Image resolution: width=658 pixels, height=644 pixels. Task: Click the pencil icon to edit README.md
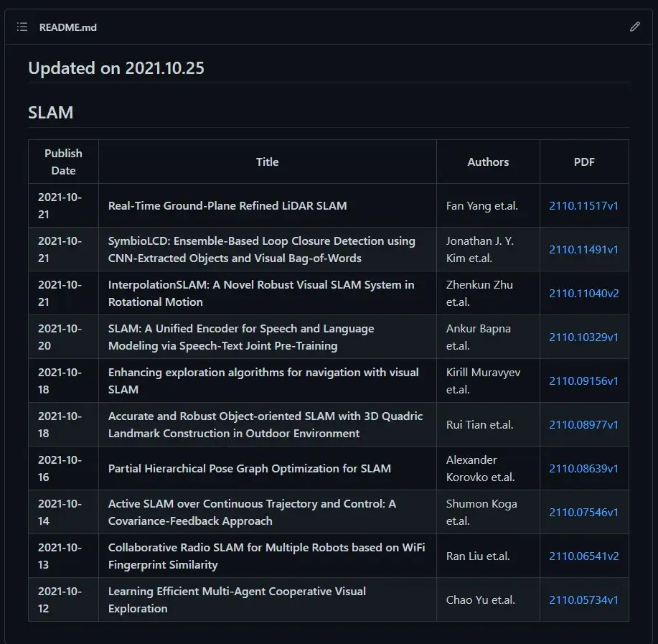coord(634,27)
